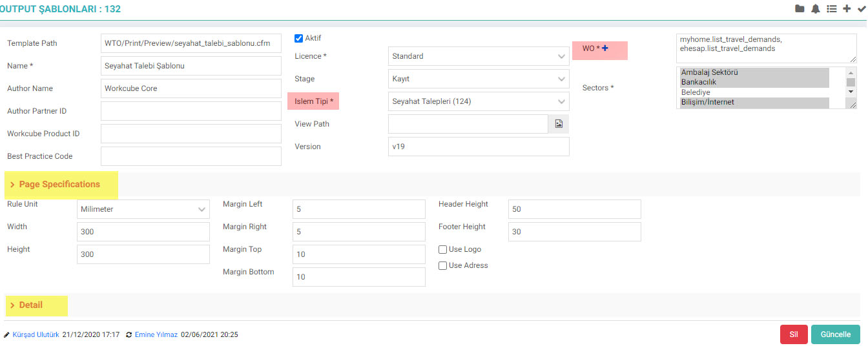
Task: Uncheck the Aktif checkbox
Action: [x=298, y=38]
